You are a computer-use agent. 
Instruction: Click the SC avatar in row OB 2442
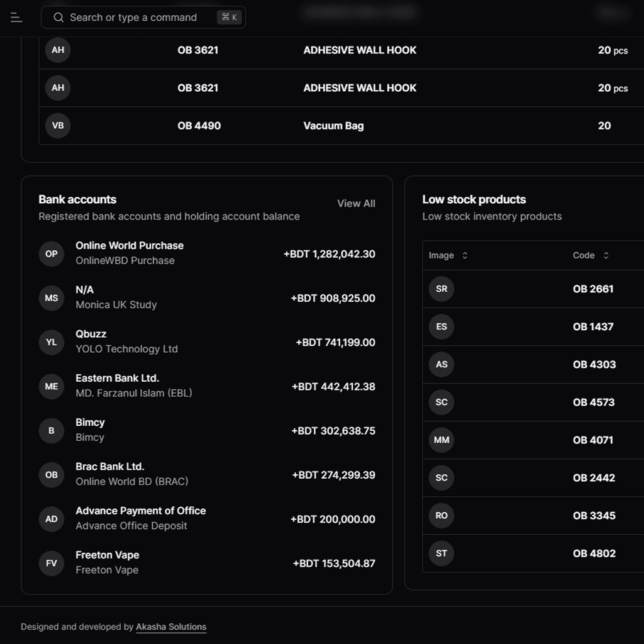(441, 478)
